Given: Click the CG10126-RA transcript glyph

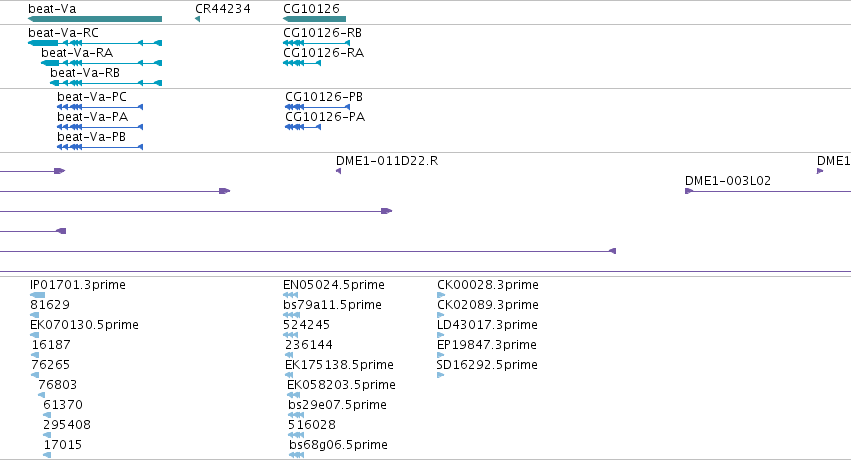Looking at the screenshot, I should (x=302, y=63).
